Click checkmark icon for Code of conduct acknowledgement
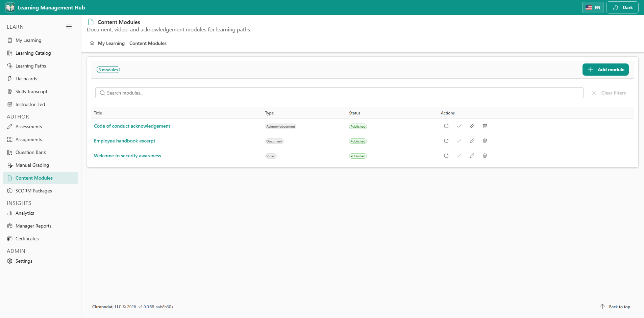This screenshot has width=644, height=318. pyautogui.click(x=459, y=126)
